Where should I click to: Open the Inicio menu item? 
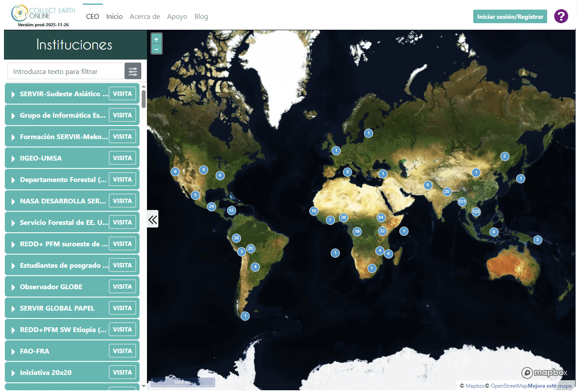[114, 17]
